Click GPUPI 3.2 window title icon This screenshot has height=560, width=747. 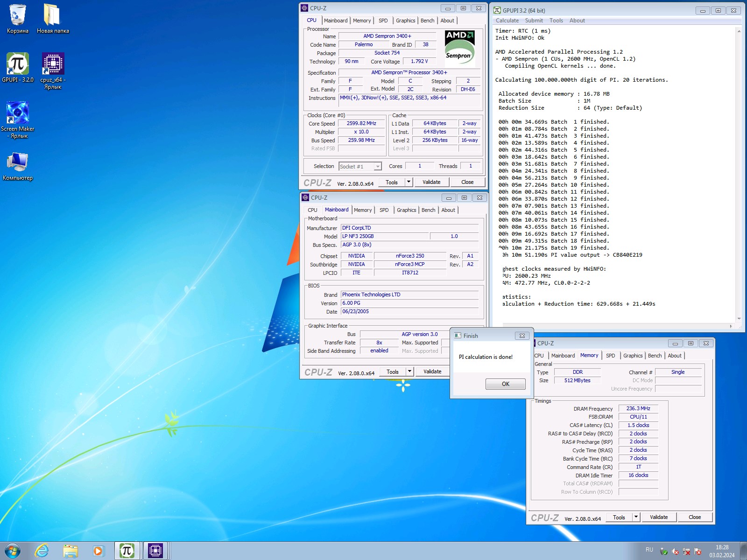(x=497, y=10)
